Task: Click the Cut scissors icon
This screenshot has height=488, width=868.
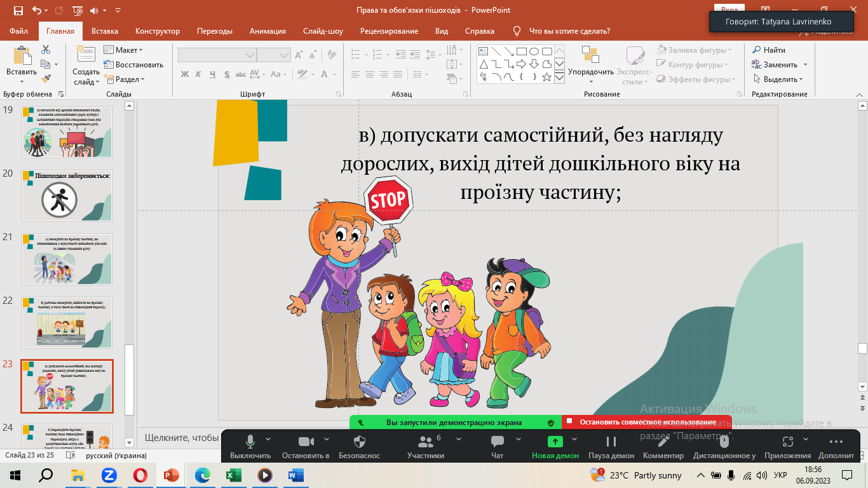Action: pos(46,50)
